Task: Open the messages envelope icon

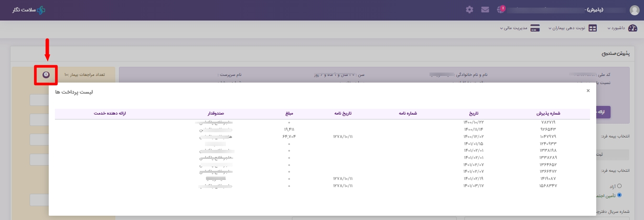Action: click(485, 10)
